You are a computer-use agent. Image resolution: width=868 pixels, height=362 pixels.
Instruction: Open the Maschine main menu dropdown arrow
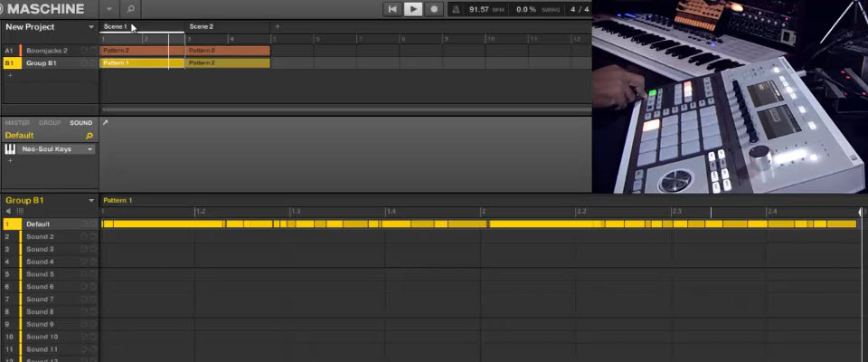[x=109, y=9]
